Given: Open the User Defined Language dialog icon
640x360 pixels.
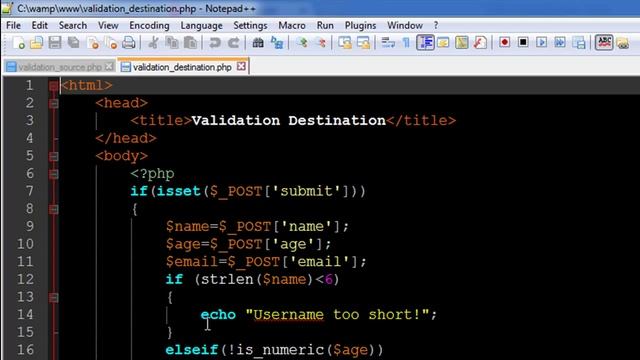Looking at the screenshot, I should [x=443, y=42].
